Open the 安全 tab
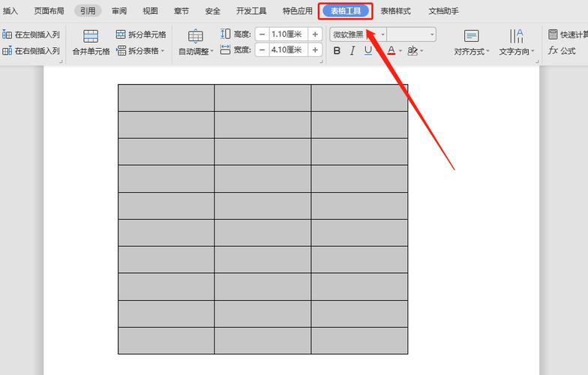The image size is (588, 375). (x=212, y=11)
